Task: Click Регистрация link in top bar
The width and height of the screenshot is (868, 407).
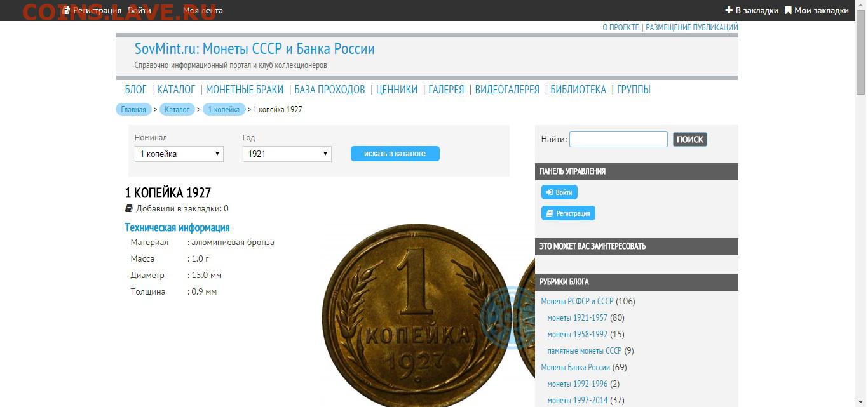Action: coord(97,10)
